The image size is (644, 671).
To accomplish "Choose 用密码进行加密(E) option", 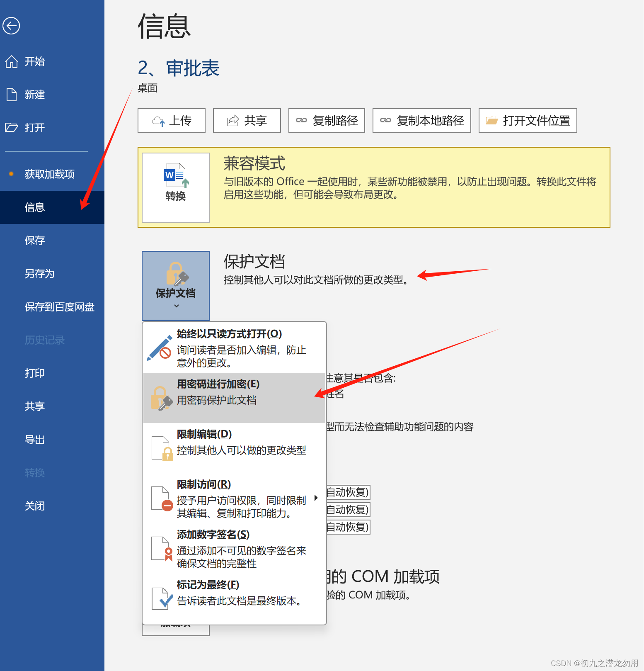I will tap(234, 398).
